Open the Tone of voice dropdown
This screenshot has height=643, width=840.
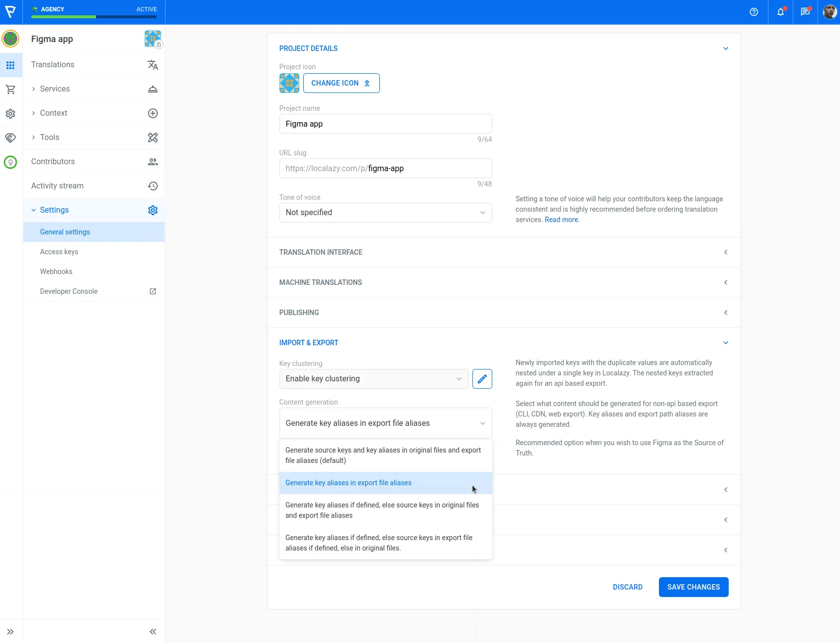[385, 213]
